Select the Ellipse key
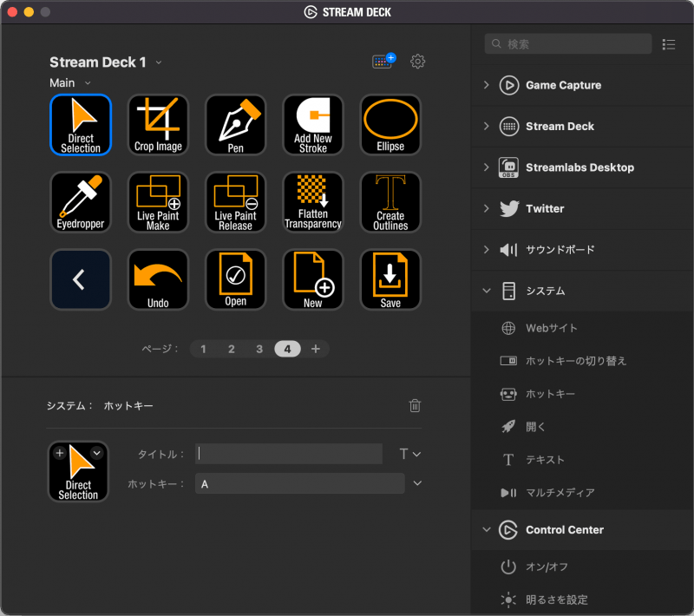This screenshot has height=616, width=694. coord(390,125)
